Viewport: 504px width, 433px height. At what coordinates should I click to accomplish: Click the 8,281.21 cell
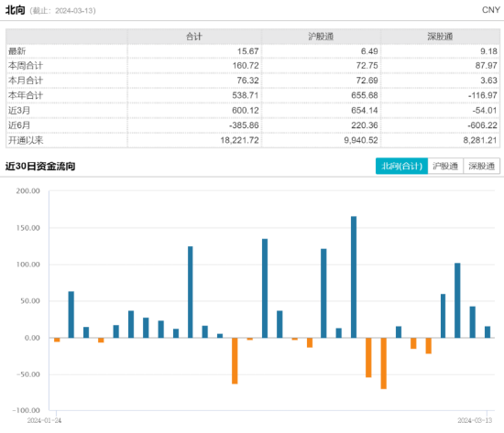point(480,140)
